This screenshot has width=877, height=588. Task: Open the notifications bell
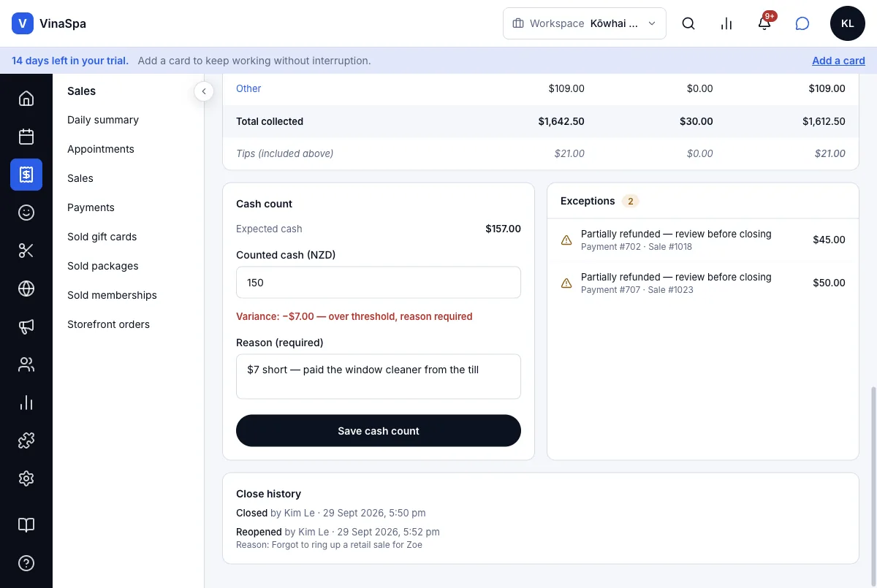click(x=764, y=23)
